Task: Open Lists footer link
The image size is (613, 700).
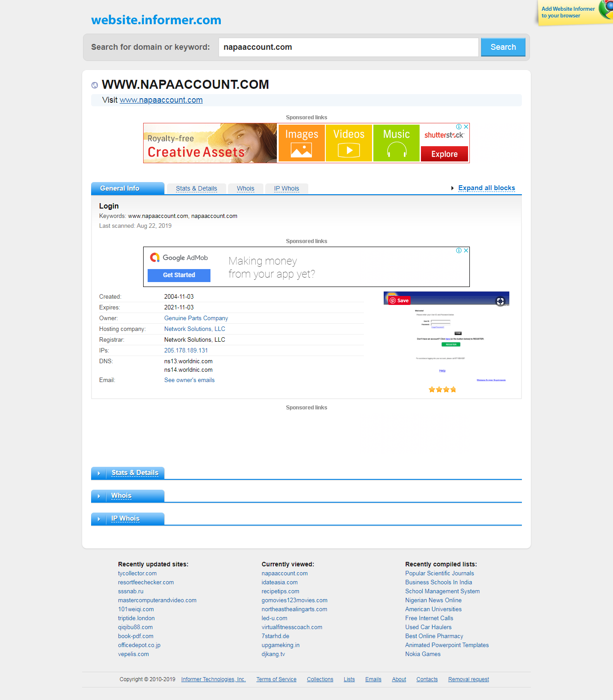Action: coord(349,679)
